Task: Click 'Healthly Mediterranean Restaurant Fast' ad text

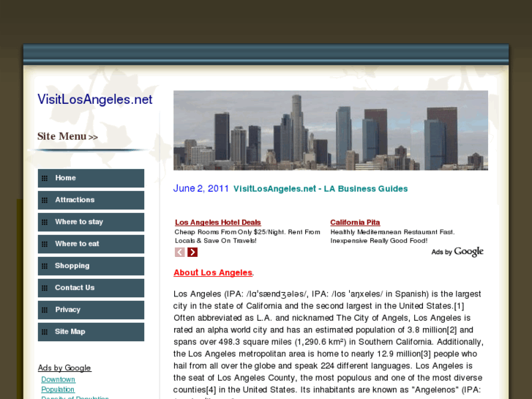Action: (x=392, y=232)
